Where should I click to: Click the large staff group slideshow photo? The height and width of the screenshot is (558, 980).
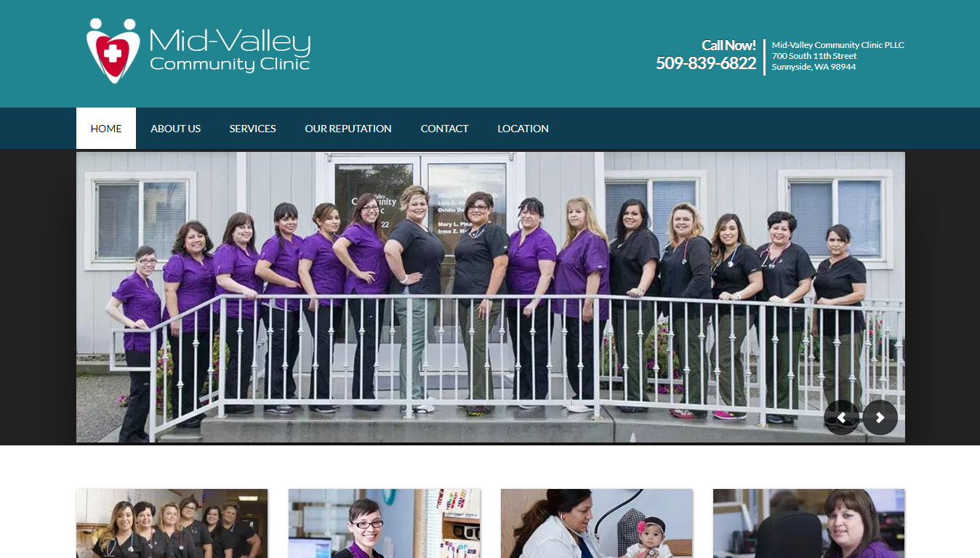click(x=491, y=297)
